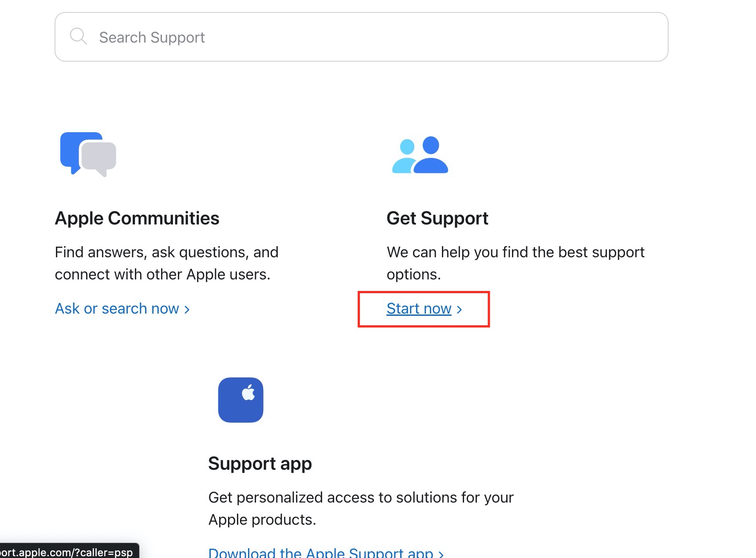Click the URL status preview in the bottom-left corner

click(x=69, y=551)
